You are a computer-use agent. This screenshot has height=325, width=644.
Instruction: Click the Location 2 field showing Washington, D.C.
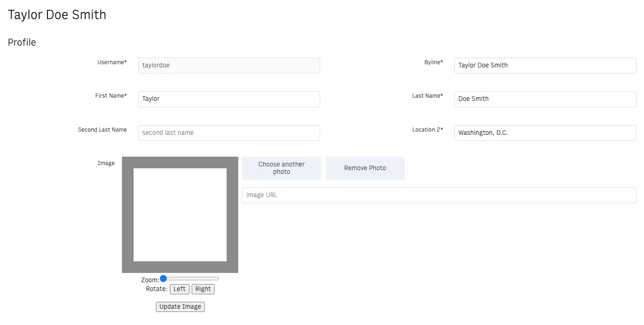pos(545,133)
